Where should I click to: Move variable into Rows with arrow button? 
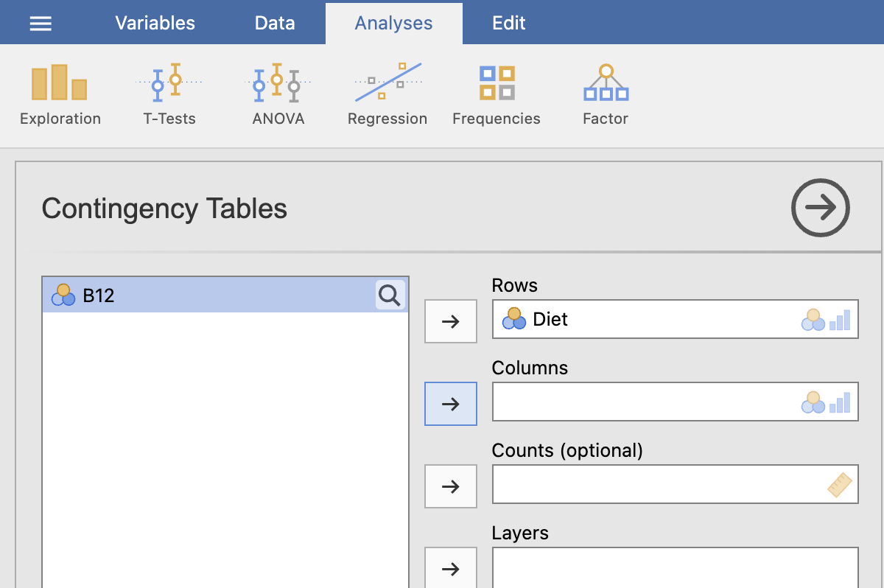coord(450,321)
